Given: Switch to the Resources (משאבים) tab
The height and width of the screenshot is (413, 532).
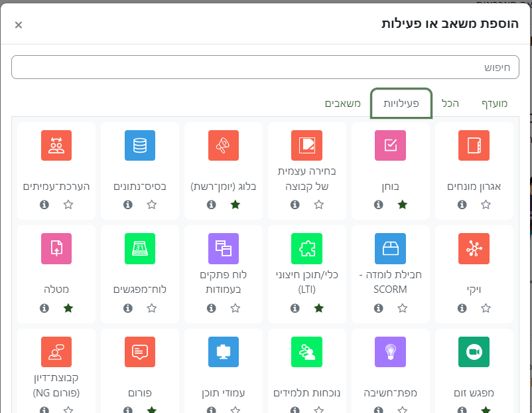Looking at the screenshot, I should pos(342,104).
